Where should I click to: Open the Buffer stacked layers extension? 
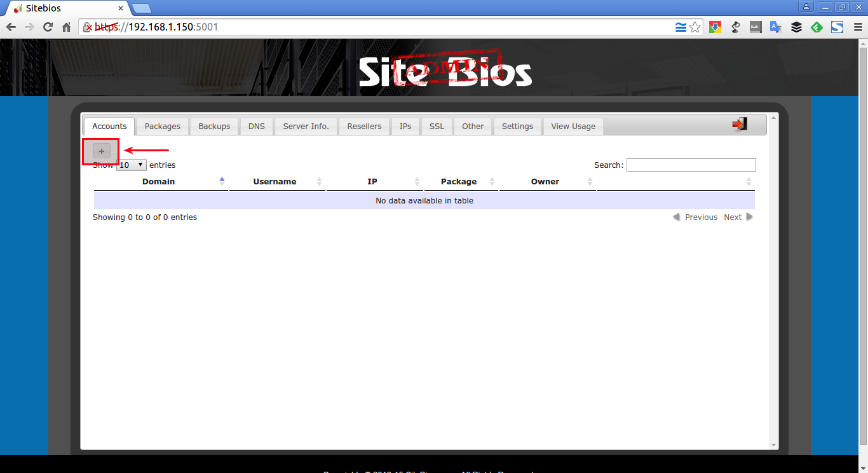point(796,27)
